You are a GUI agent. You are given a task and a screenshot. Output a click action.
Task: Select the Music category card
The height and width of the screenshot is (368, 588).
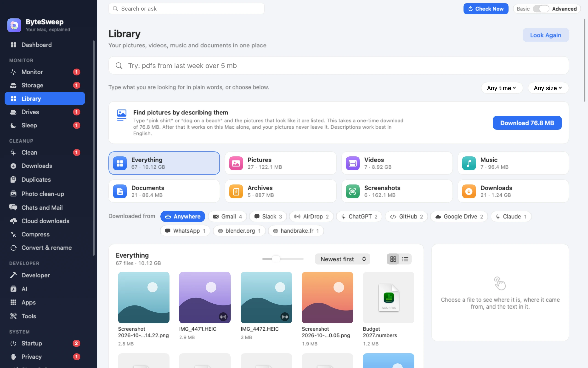tap(513, 163)
